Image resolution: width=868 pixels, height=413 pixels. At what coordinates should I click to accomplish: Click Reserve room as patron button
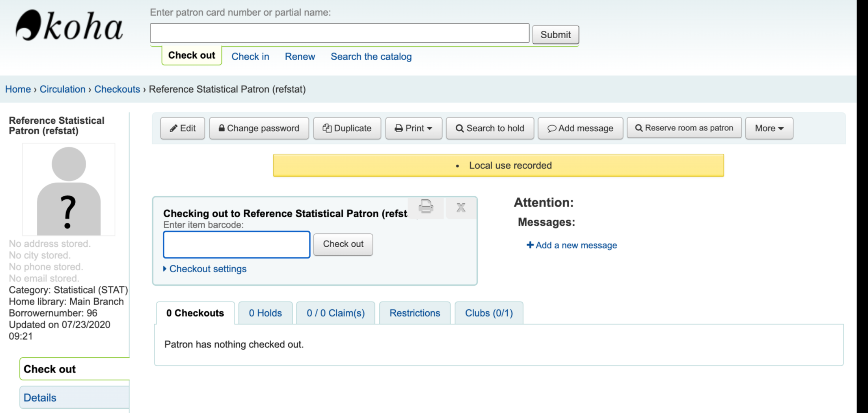tap(684, 128)
